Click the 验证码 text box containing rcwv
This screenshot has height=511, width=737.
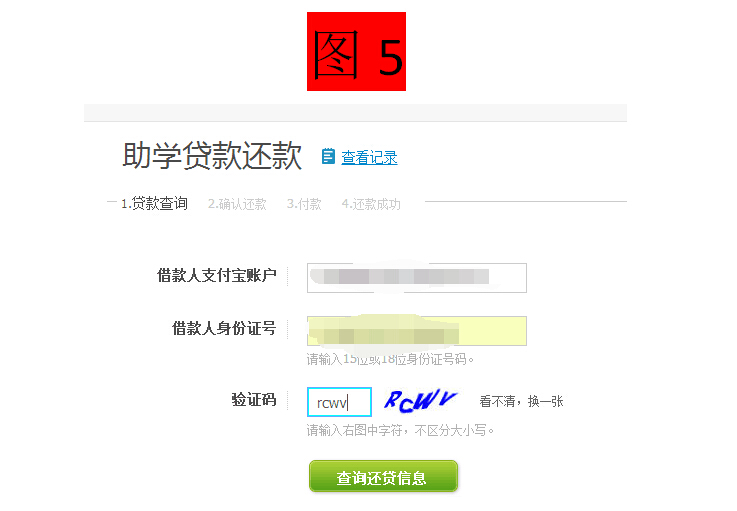[339, 402]
